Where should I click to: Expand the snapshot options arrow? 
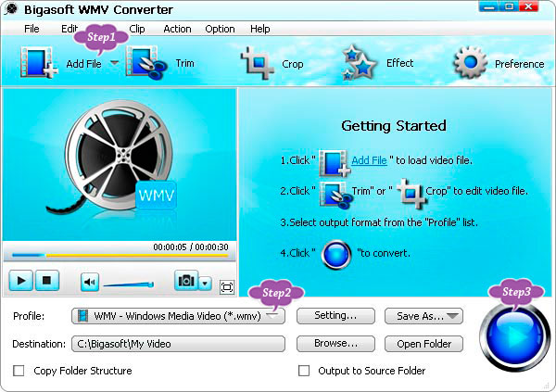point(205,284)
